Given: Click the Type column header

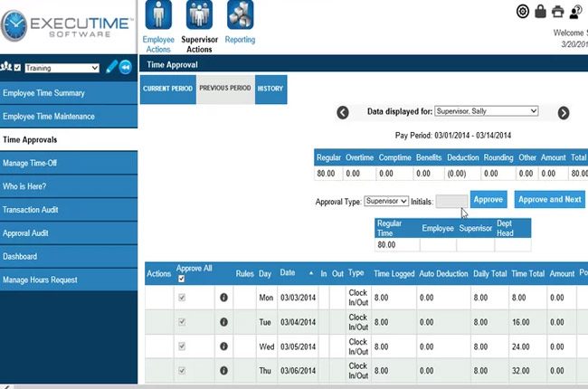Looking at the screenshot, I should click(x=356, y=272).
